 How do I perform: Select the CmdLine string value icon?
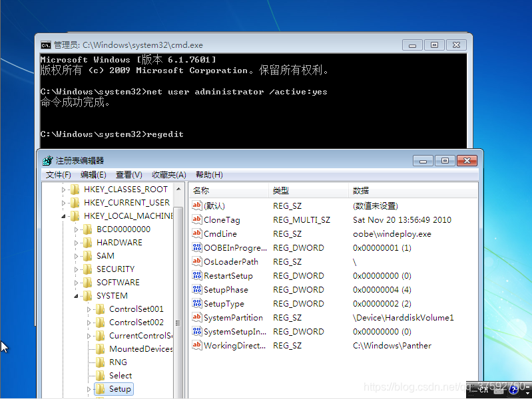pyautogui.click(x=197, y=233)
